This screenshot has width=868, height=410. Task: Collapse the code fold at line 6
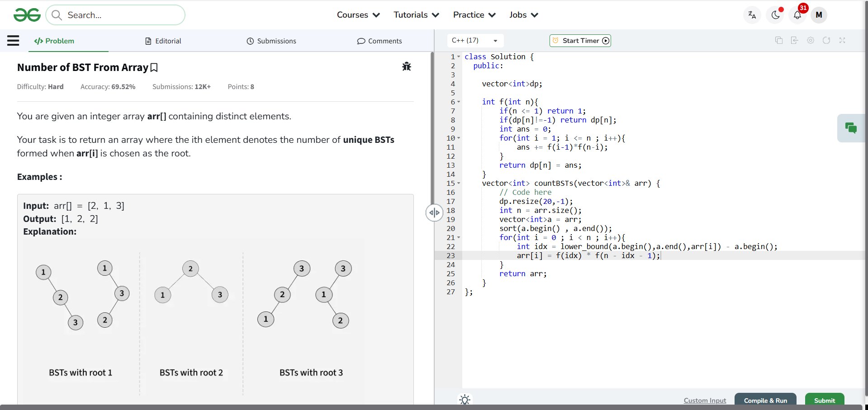459,102
